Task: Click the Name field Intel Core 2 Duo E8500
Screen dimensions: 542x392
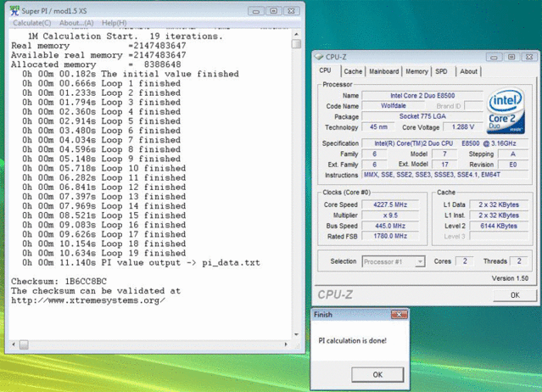Action: pyautogui.click(x=422, y=95)
